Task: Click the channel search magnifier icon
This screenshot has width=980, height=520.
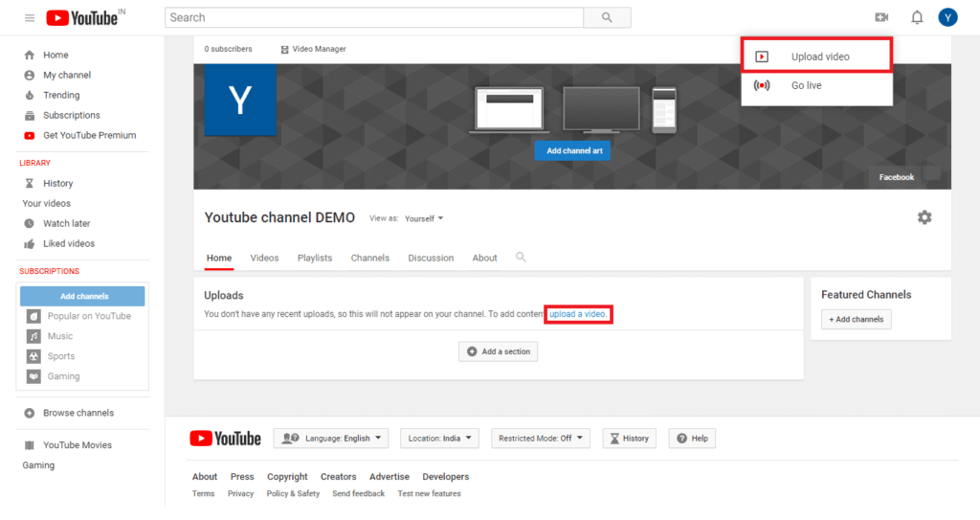Action: (x=521, y=258)
